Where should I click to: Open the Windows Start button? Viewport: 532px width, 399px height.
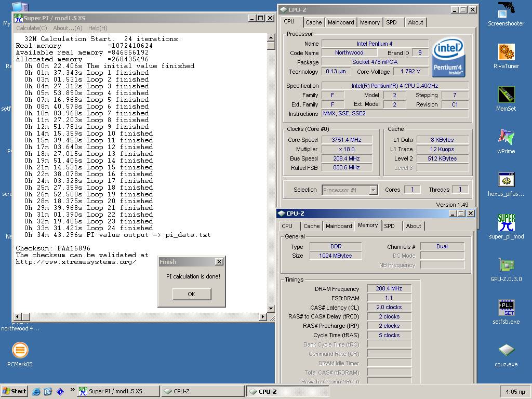(14, 391)
